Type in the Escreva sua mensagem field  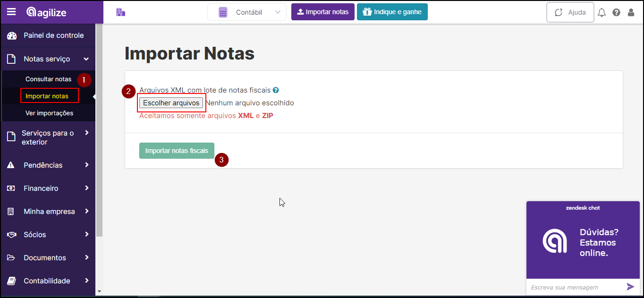click(574, 287)
